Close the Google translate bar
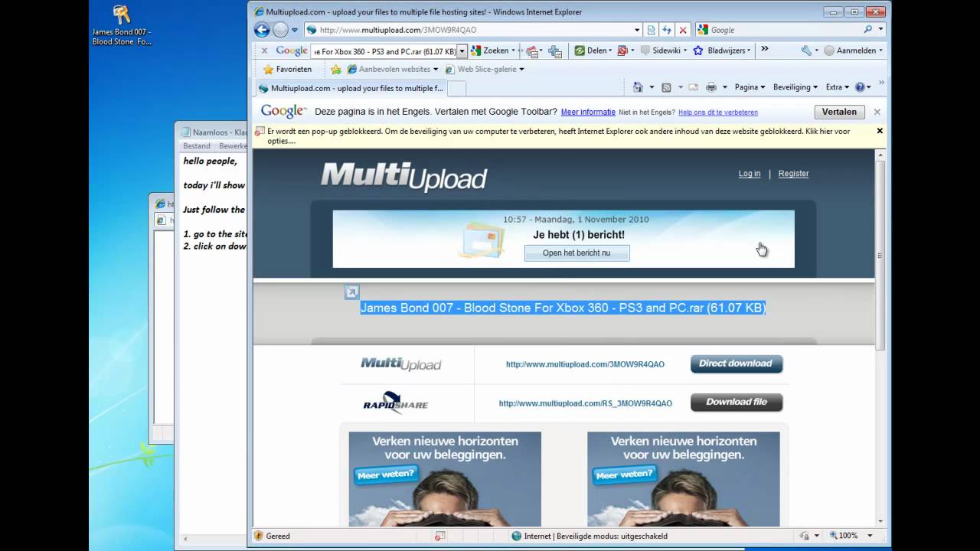Viewport: 980px width, 551px height. pos(877,112)
